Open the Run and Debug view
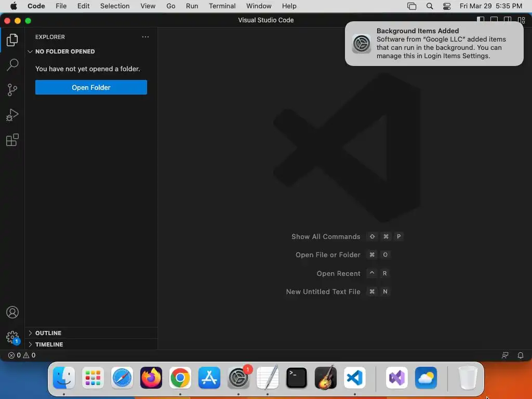This screenshot has height=399, width=532. (x=12, y=115)
